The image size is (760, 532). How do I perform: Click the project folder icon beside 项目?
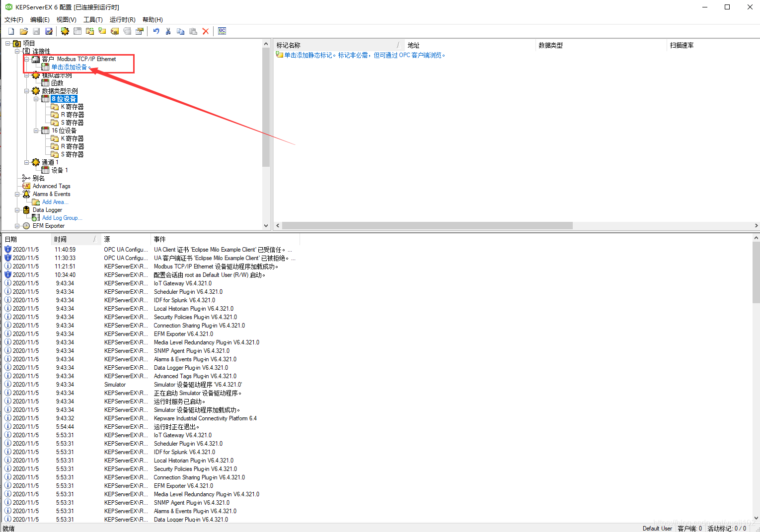17,43
